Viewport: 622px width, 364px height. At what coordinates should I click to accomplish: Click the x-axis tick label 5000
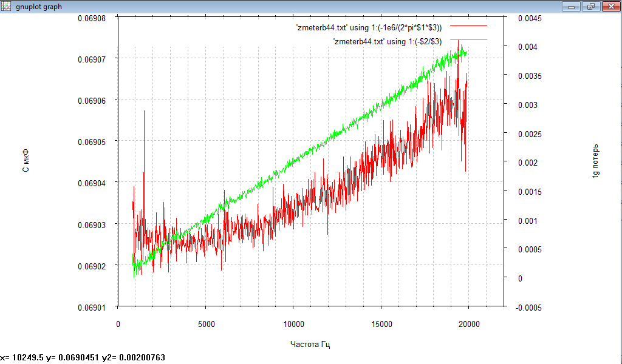click(x=206, y=324)
